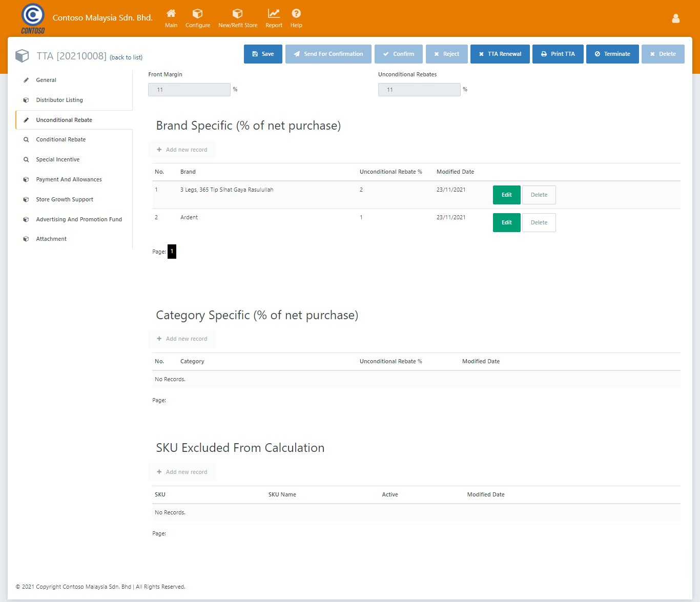Select page 1 in Brand Specific pagination
The width and height of the screenshot is (700, 602).
tap(172, 252)
